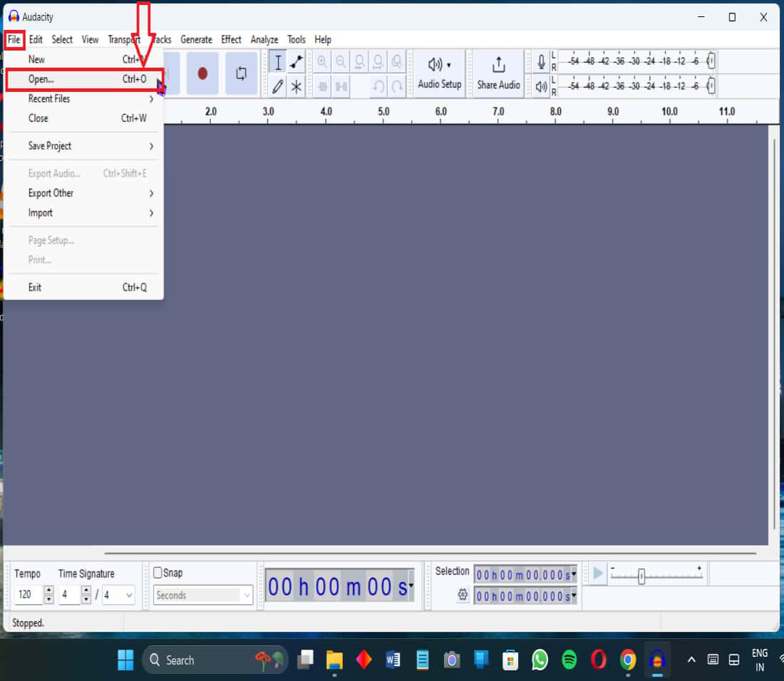
Task: Click the Selection settings gear icon
Action: point(463,595)
